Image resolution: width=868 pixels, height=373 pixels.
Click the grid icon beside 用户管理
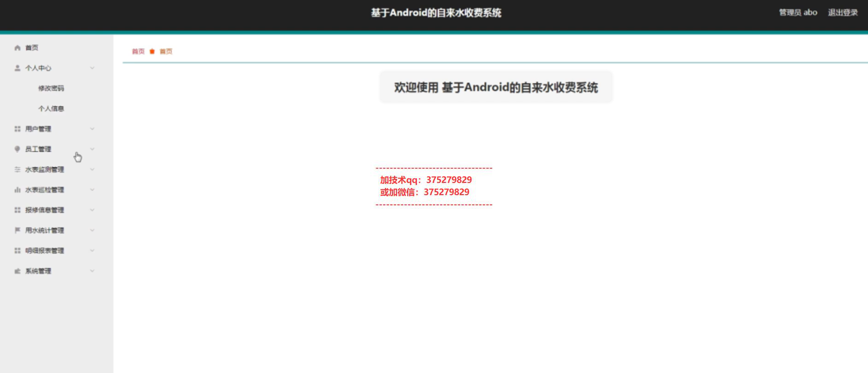coord(17,129)
